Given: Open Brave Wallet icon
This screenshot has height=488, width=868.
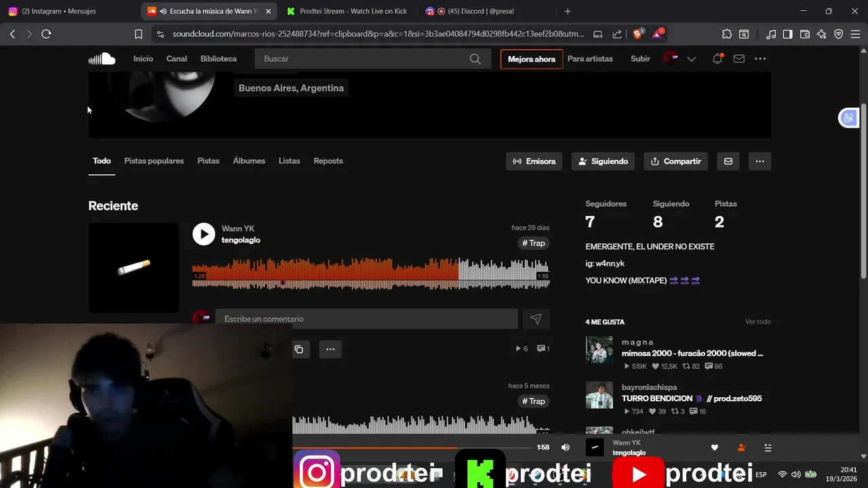Looking at the screenshot, I should coord(805,34).
